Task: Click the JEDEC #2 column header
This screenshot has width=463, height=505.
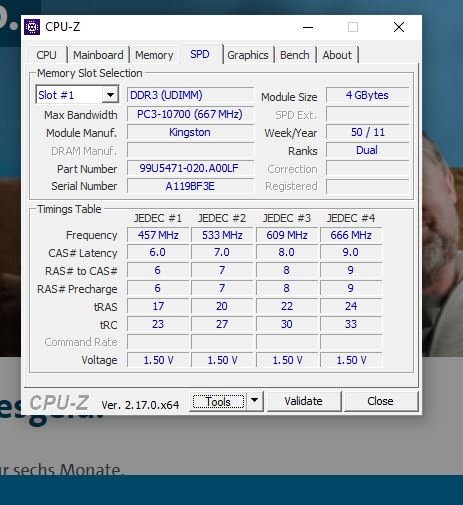Action: [x=222, y=218]
